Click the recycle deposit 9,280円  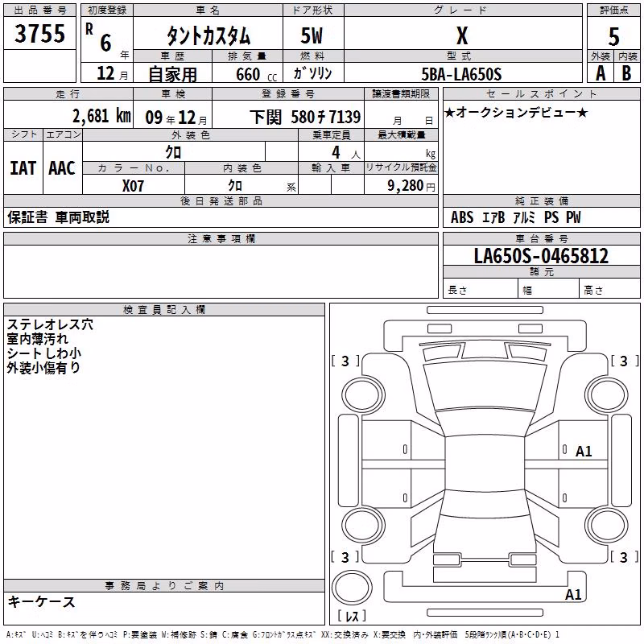pos(411,186)
